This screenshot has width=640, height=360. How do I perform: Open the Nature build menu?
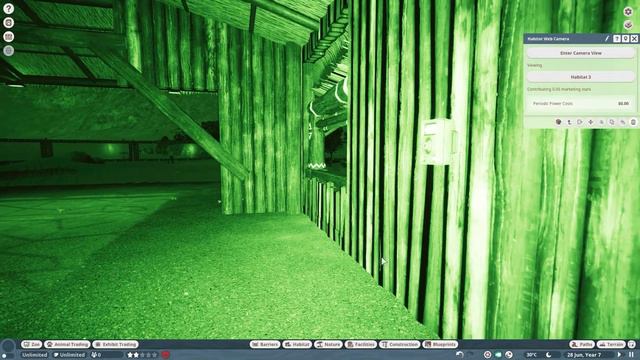coord(328,344)
